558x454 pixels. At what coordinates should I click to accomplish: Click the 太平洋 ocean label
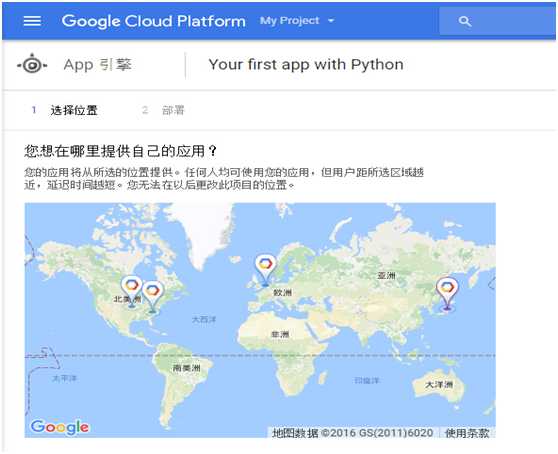64,378
